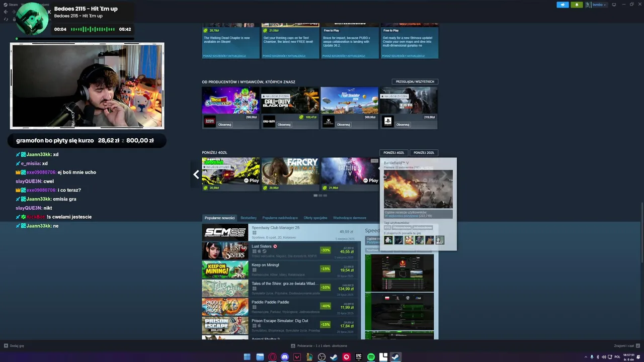
Task: Click the carousel pagination dots
Action: point(320,195)
